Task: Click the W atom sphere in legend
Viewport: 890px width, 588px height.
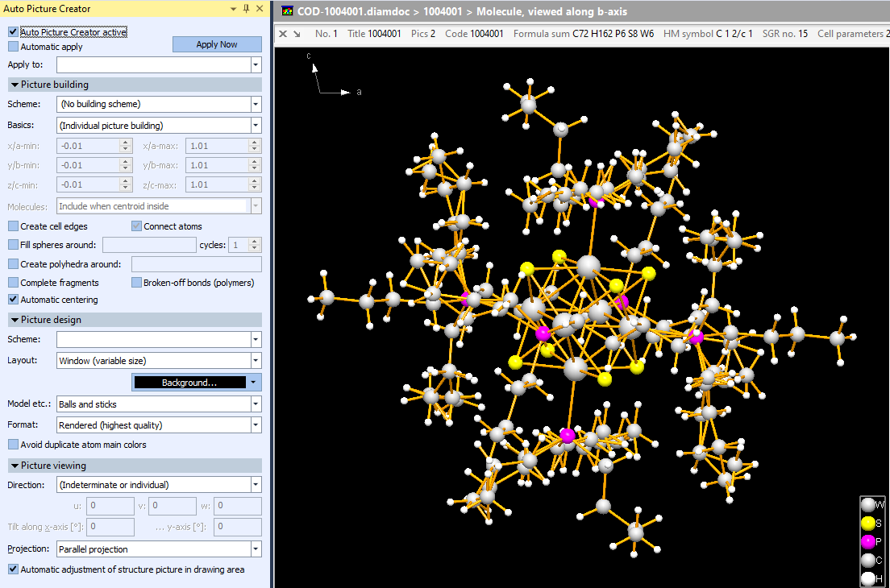Action: [867, 505]
